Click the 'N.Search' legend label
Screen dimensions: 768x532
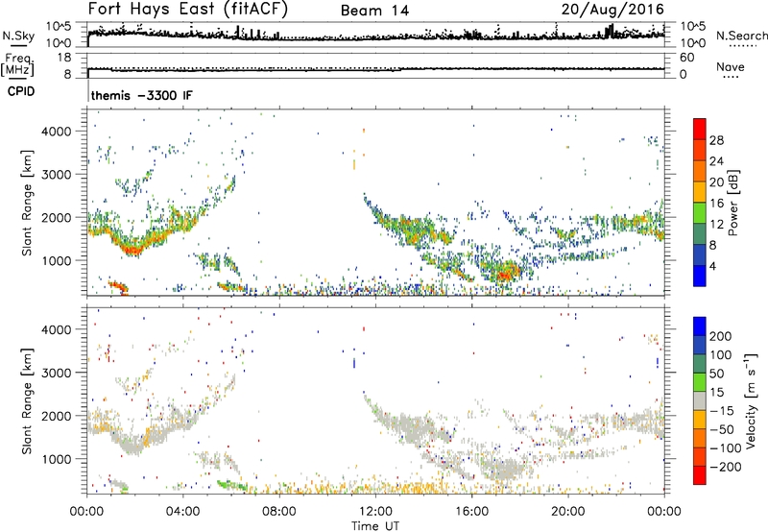[742, 36]
